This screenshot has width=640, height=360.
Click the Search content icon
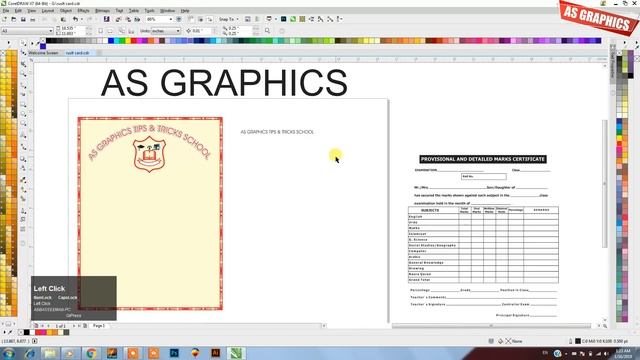coord(107,19)
